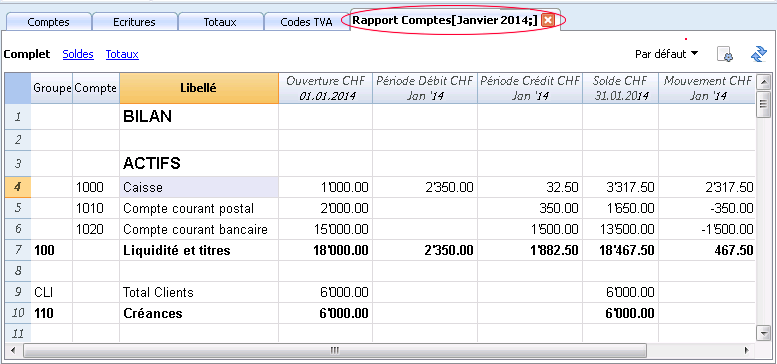Click the horizontal scrollbar left arrow
This screenshot has height=364, width=777.
pos(12,350)
